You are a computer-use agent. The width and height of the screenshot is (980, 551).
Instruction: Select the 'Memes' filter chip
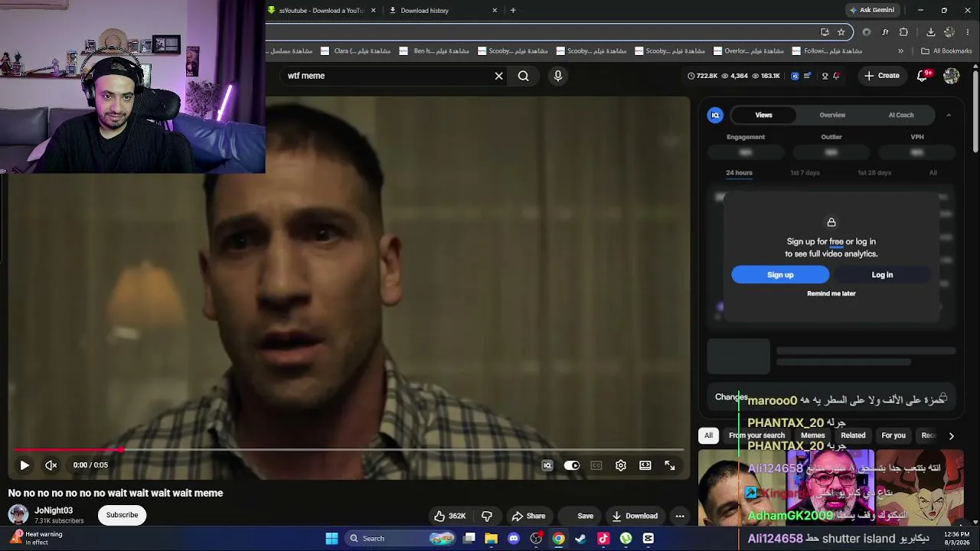click(812, 435)
